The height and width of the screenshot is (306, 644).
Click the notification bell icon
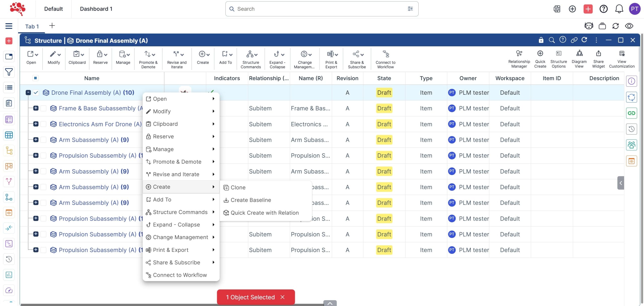click(x=619, y=9)
